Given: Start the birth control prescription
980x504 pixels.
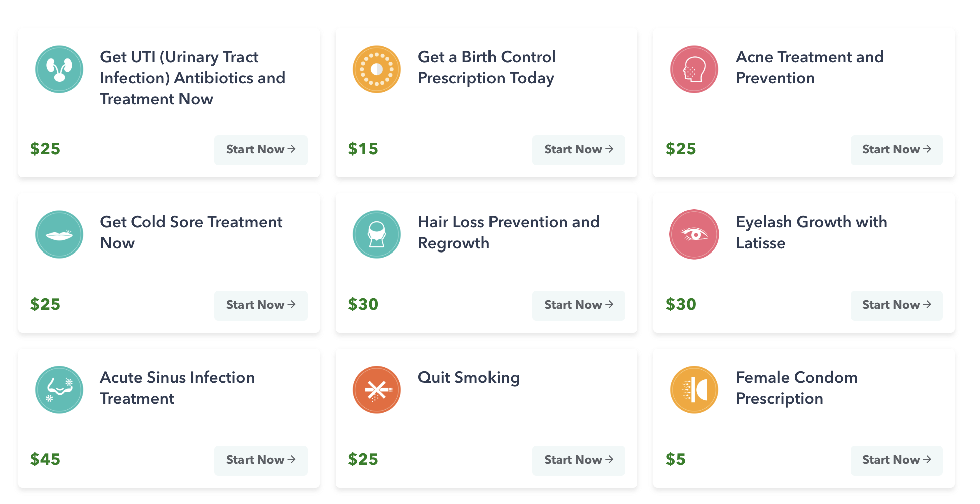Looking at the screenshot, I should point(579,150).
